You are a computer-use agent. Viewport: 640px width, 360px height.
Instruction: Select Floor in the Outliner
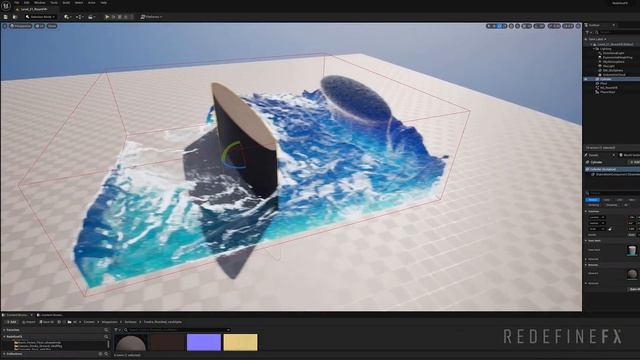tap(603, 83)
